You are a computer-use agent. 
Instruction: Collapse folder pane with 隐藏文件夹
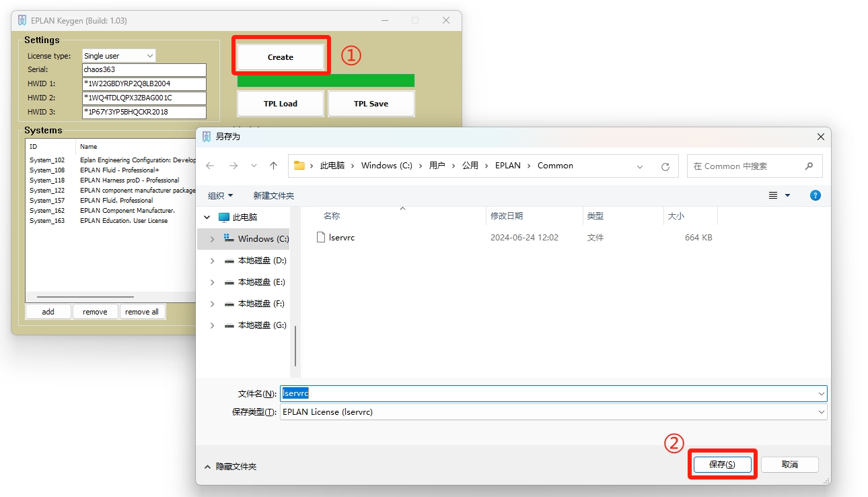(230, 466)
